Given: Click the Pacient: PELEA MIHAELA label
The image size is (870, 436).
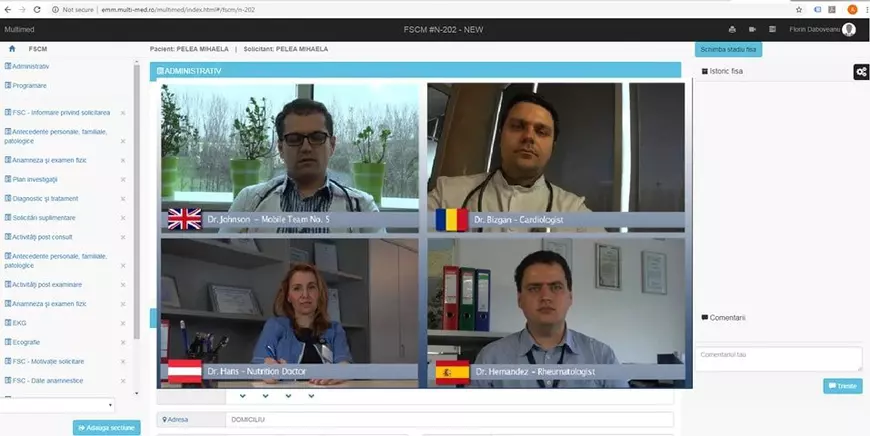Looking at the screenshot, I should pos(189,49).
